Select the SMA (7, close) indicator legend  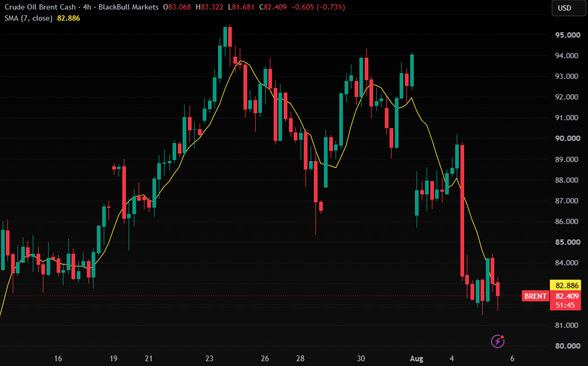tap(29, 18)
